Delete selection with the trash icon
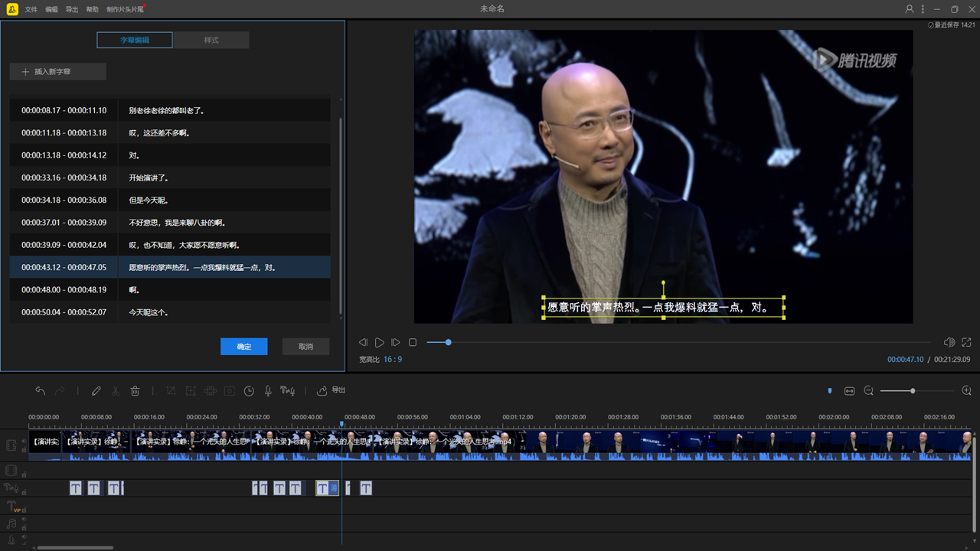The image size is (980, 551). pyautogui.click(x=136, y=391)
